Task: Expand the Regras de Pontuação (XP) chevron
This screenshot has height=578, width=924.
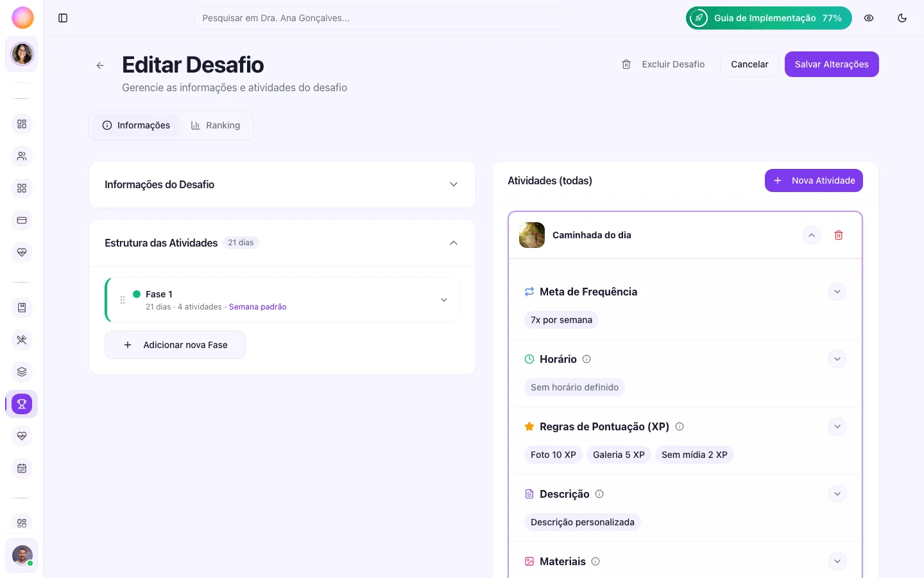Action: (x=837, y=426)
